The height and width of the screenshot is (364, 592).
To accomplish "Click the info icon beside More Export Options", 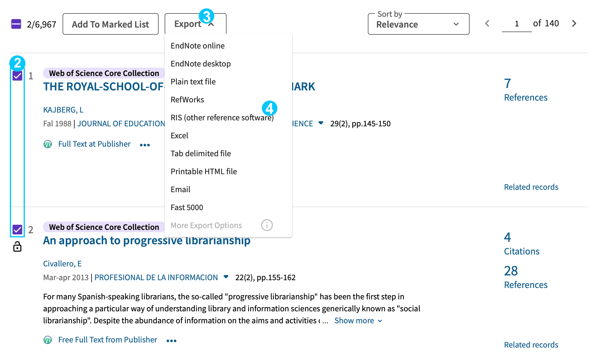I will [267, 225].
